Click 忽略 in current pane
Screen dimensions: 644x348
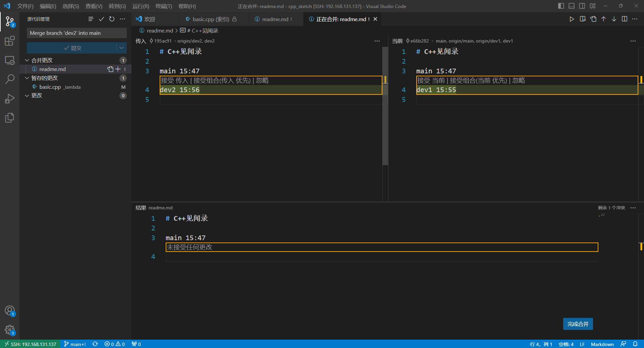pyautogui.click(x=519, y=80)
